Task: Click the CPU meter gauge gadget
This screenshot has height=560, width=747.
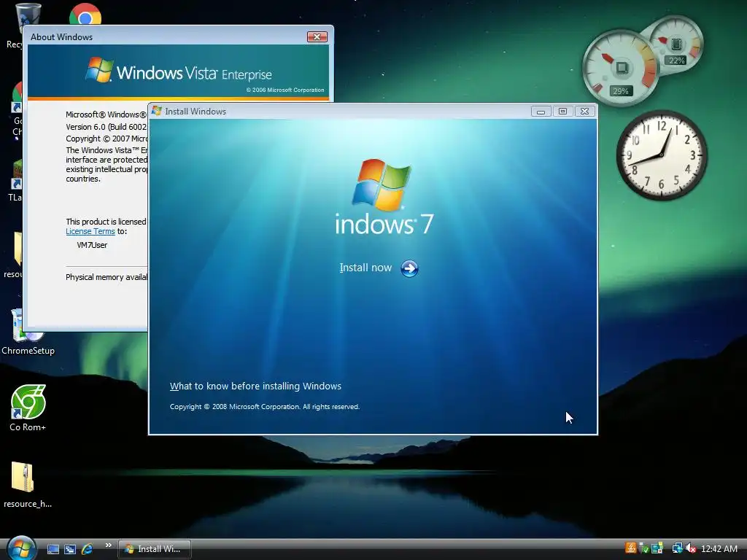Action: tap(620, 68)
